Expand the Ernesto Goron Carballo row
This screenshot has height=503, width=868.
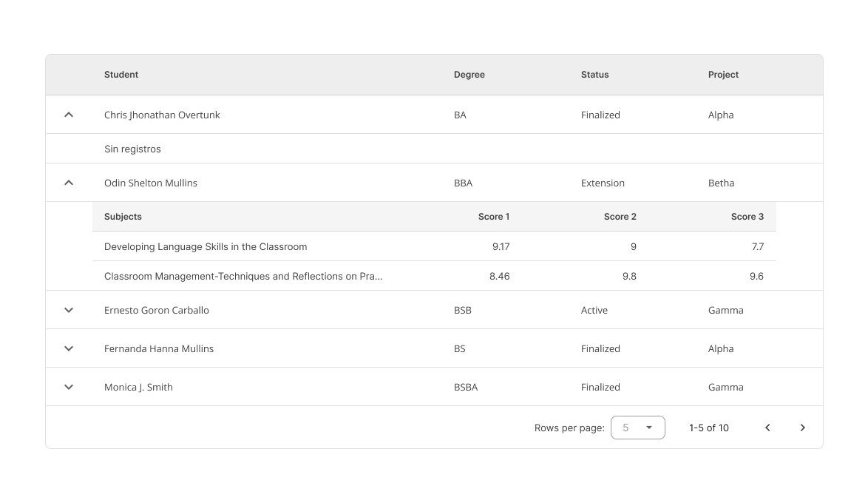click(x=69, y=310)
